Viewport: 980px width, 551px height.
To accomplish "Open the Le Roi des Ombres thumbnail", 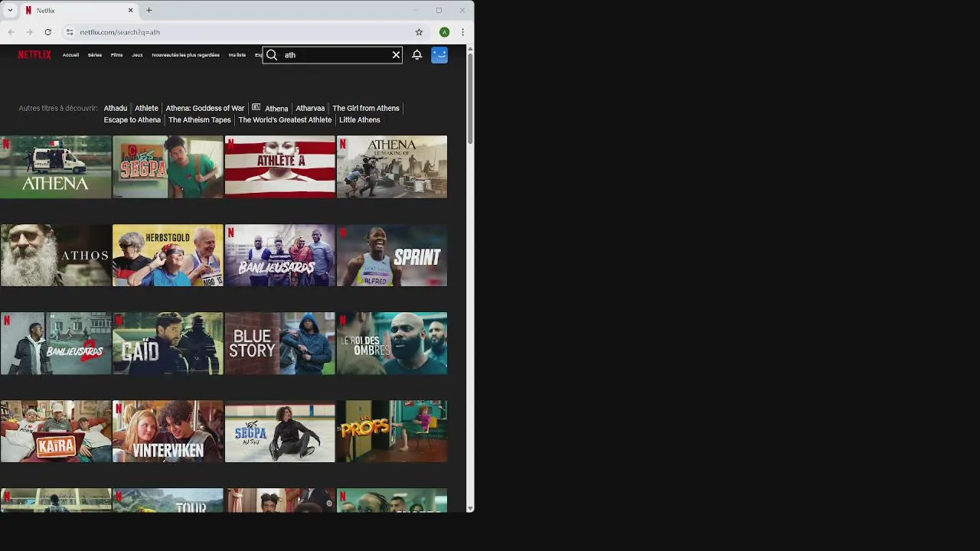I will (392, 343).
